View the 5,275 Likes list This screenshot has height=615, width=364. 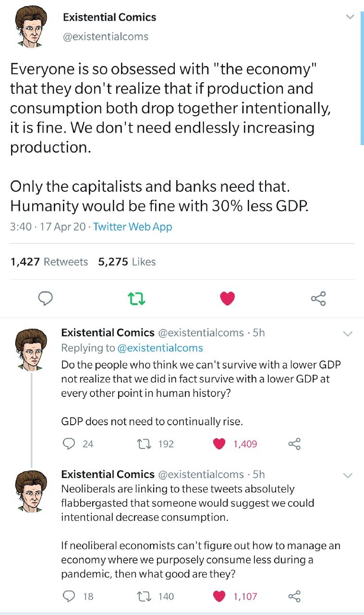[x=127, y=262]
